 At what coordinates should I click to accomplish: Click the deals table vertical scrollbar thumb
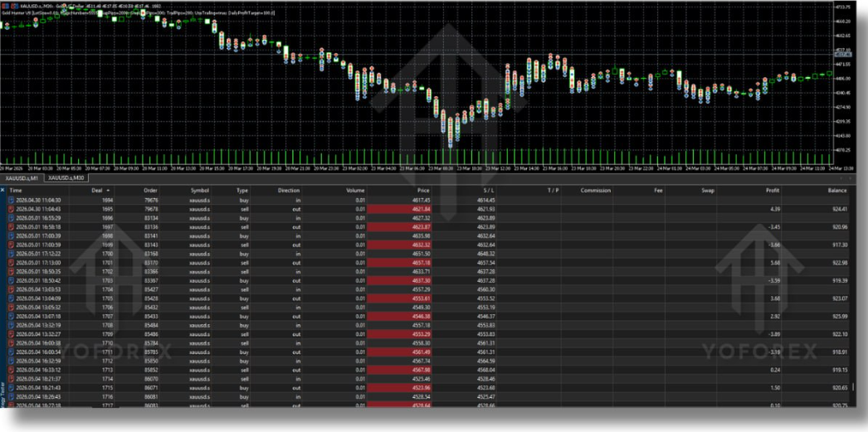853,386
